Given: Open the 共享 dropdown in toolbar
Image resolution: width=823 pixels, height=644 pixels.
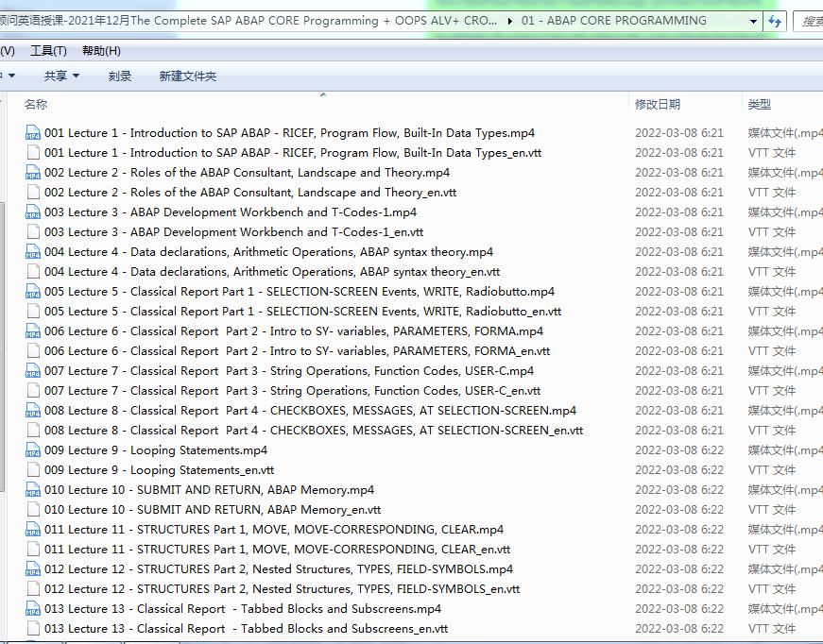Looking at the screenshot, I should [x=61, y=76].
